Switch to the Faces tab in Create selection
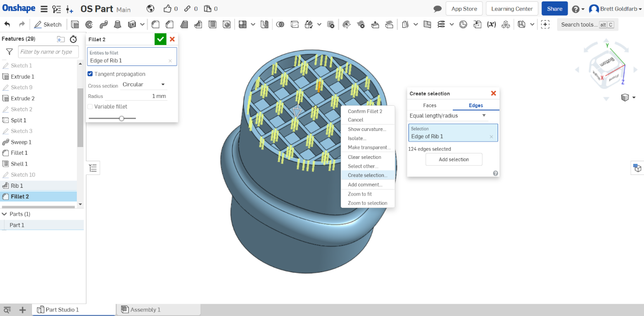644x316 pixels. (429, 105)
